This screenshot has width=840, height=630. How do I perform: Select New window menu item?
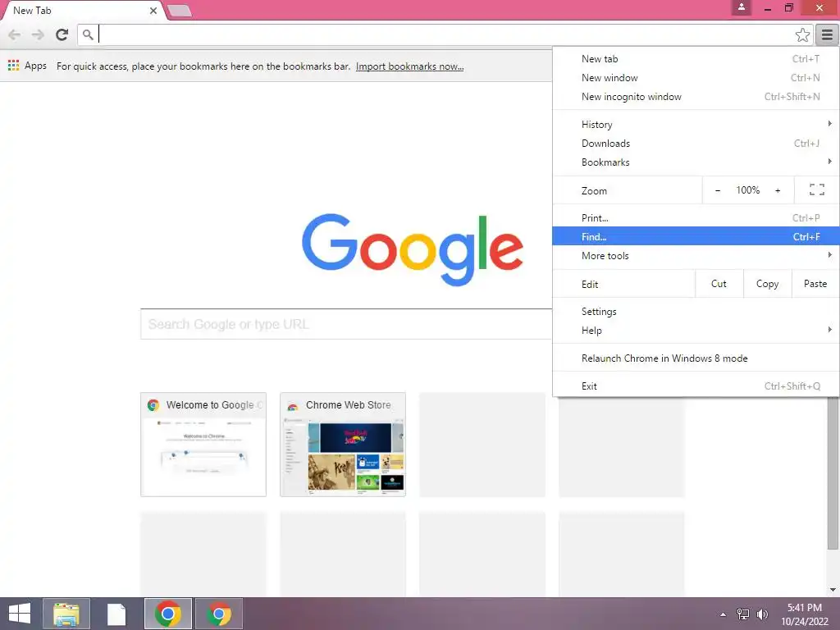click(696, 78)
